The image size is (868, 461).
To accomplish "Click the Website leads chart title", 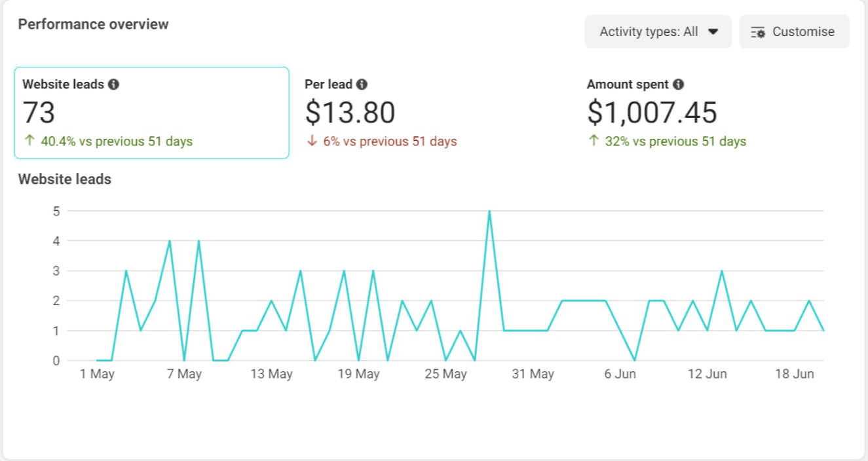I will point(65,179).
